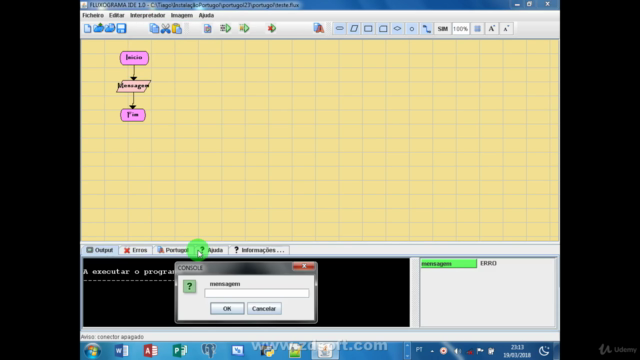Viewport: 640px width, 360px height.
Task: Click the volume speaker tray icon
Action: tap(457, 351)
